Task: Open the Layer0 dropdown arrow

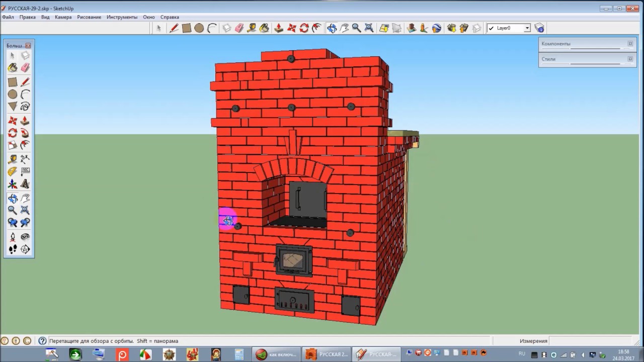Action: [527, 28]
